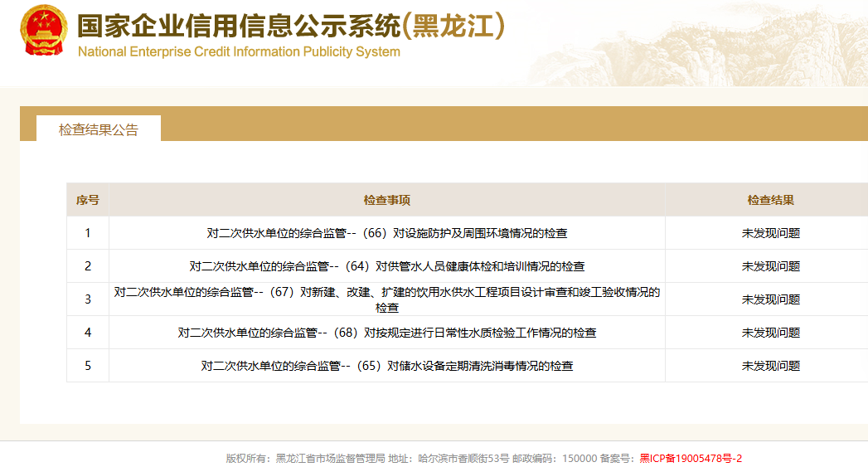Click the English subtitle under the site title

[239, 52]
